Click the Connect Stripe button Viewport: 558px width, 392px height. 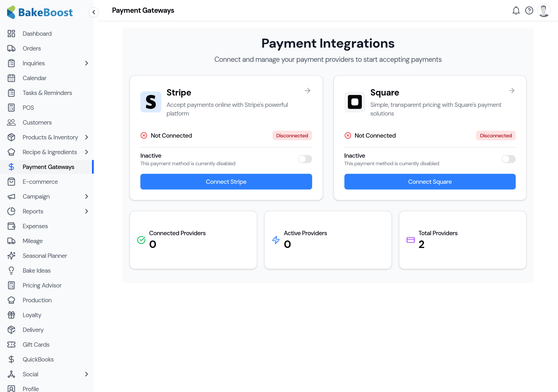pyautogui.click(x=226, y=182)
